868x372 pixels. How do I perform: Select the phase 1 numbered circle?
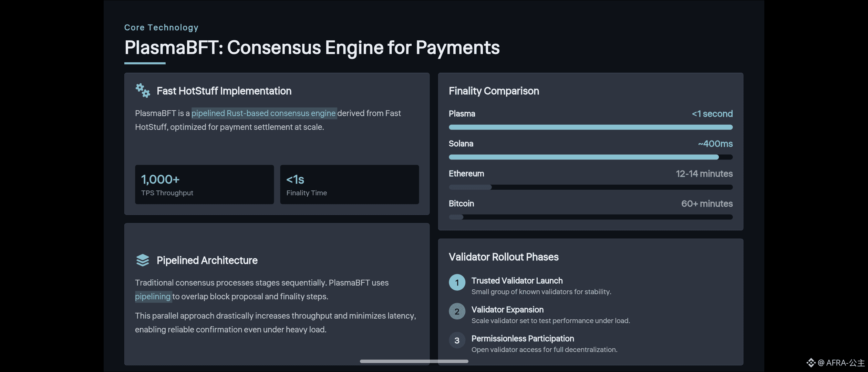click(457, 282)
